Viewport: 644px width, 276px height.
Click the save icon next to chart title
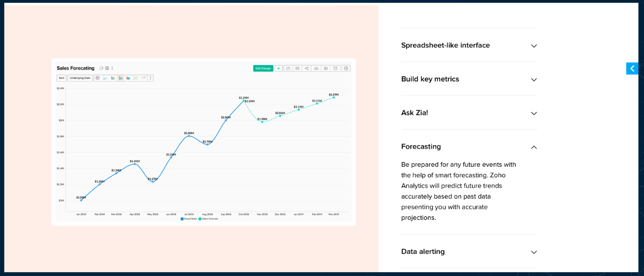(x=107, y=68)
